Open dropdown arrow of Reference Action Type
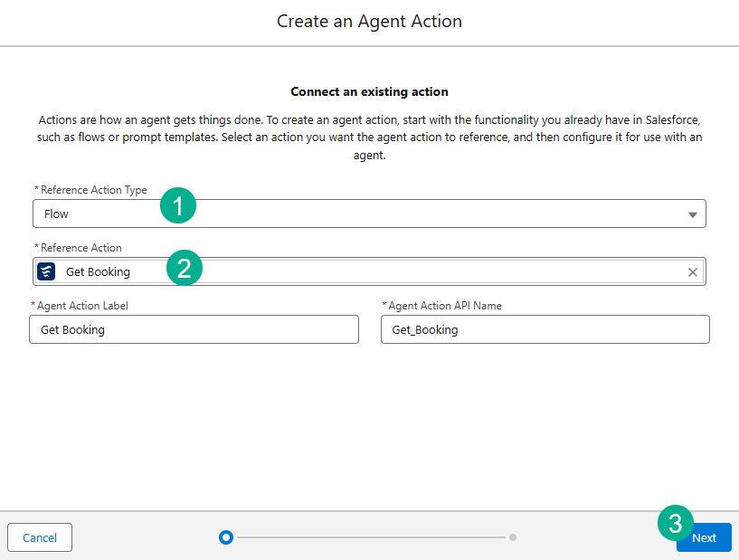 coord(692,214)
